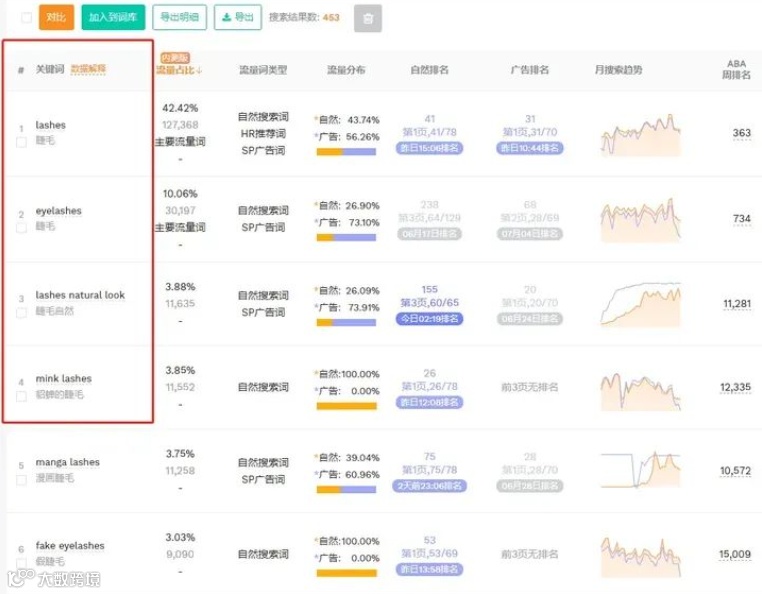The height and width of the screenshot is (594, 762).
Task: Click the orange 对比 compare button
Action: 56,17
